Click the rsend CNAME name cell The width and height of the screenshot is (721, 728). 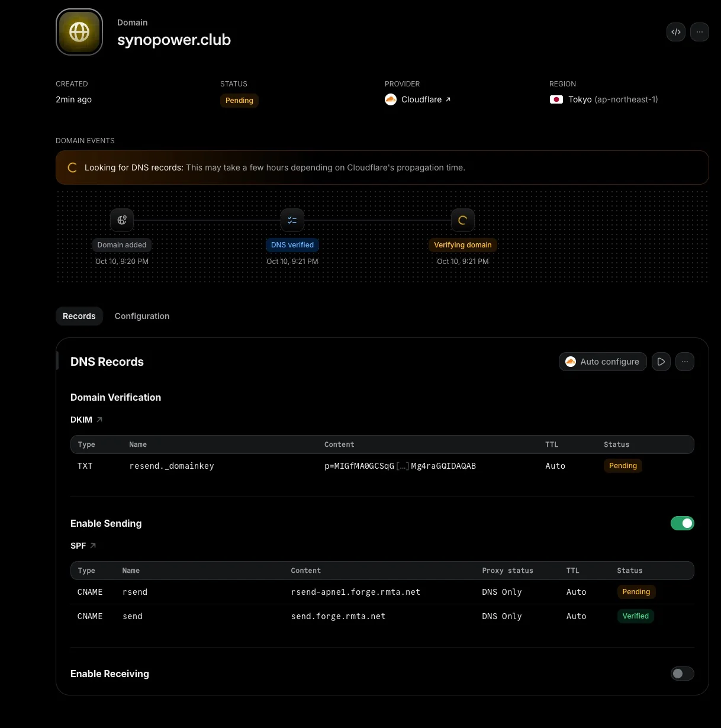click(135, 592)
